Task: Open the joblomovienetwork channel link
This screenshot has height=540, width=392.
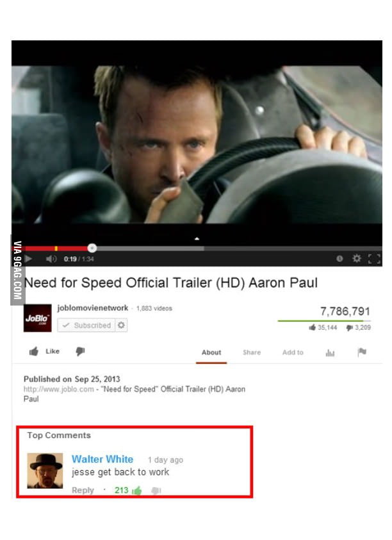Action: pyautogui.click(x=93, y=307)
